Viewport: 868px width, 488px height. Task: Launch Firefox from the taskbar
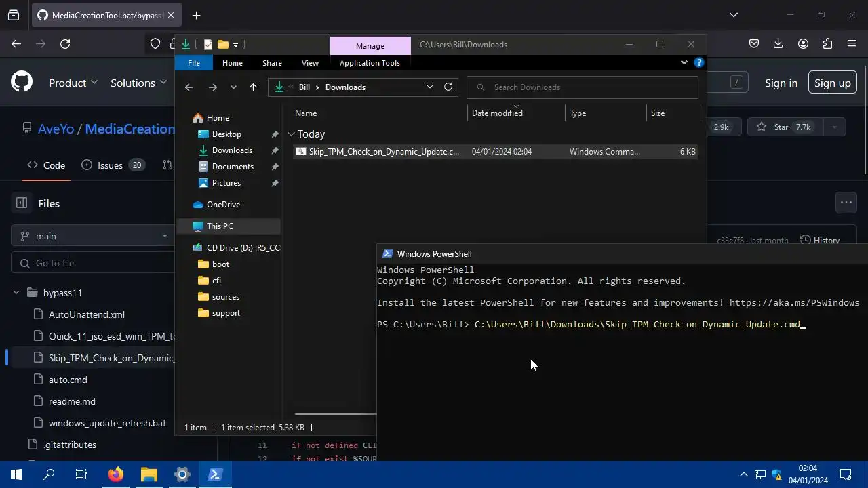tap(116, 474)
